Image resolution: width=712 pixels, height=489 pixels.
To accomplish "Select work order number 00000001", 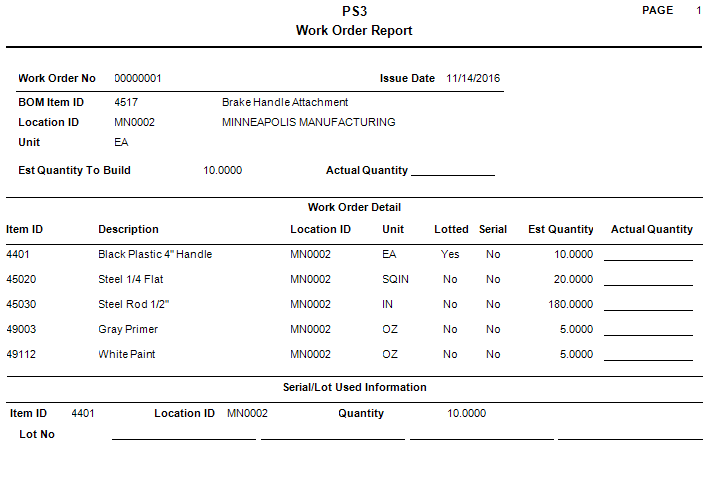I will click(138, 78).
